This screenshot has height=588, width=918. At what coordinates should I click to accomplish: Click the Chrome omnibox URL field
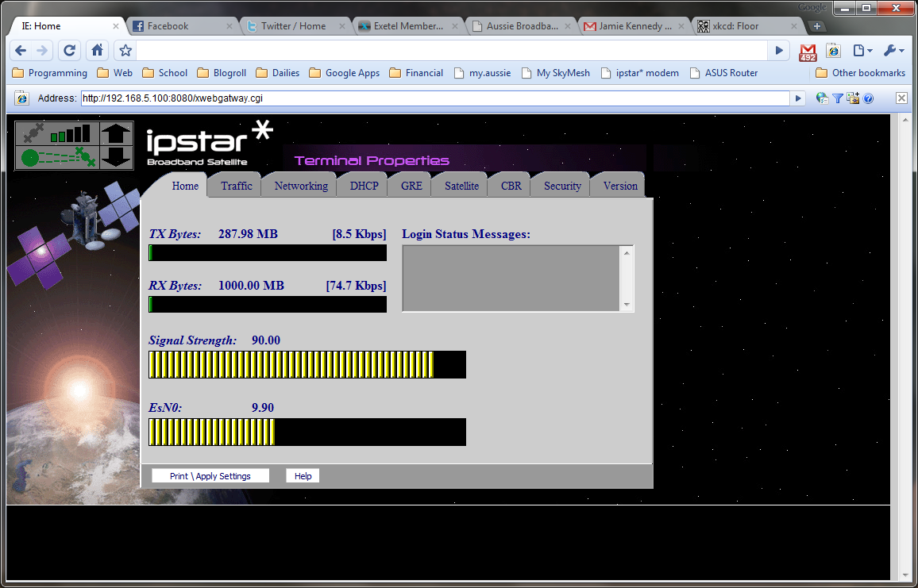click(453, 50)
